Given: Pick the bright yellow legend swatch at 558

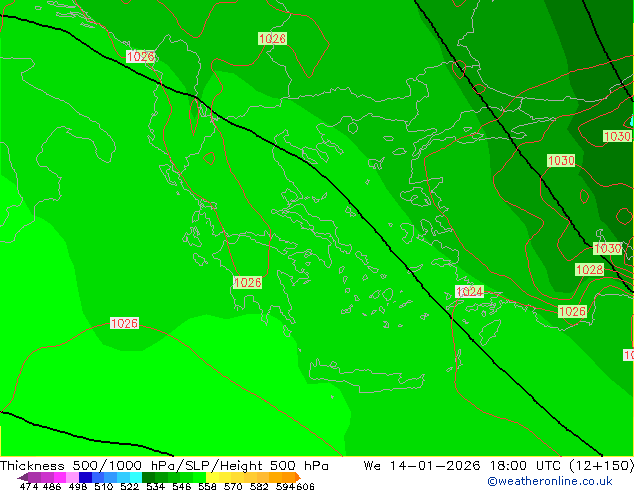Looking at the screenshot, I should [x=212, y=477].
